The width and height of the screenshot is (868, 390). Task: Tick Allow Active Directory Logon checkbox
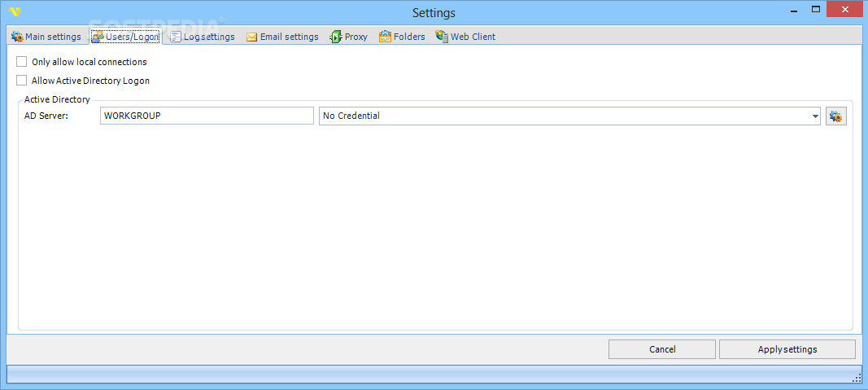click(x=22, y=81)
